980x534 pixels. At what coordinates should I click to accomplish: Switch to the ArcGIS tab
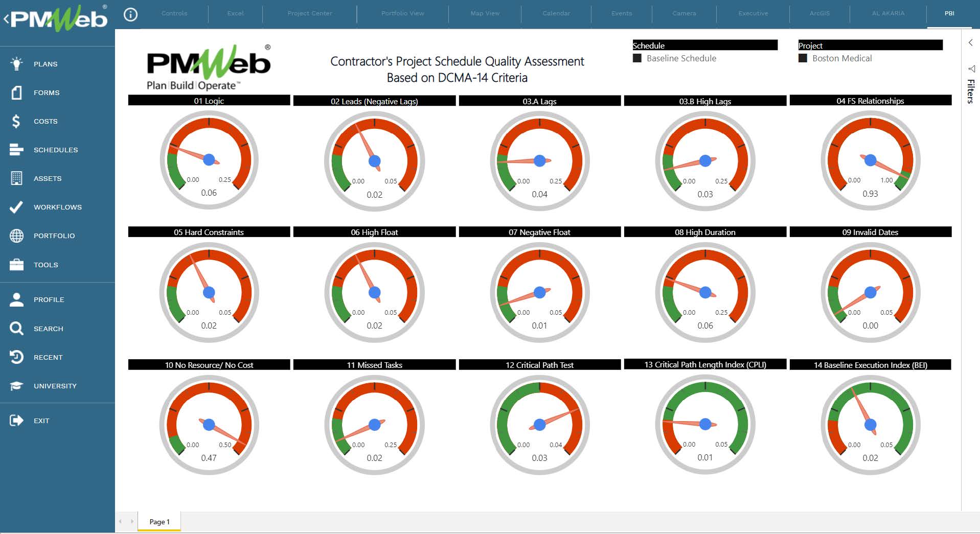point(819,13)
